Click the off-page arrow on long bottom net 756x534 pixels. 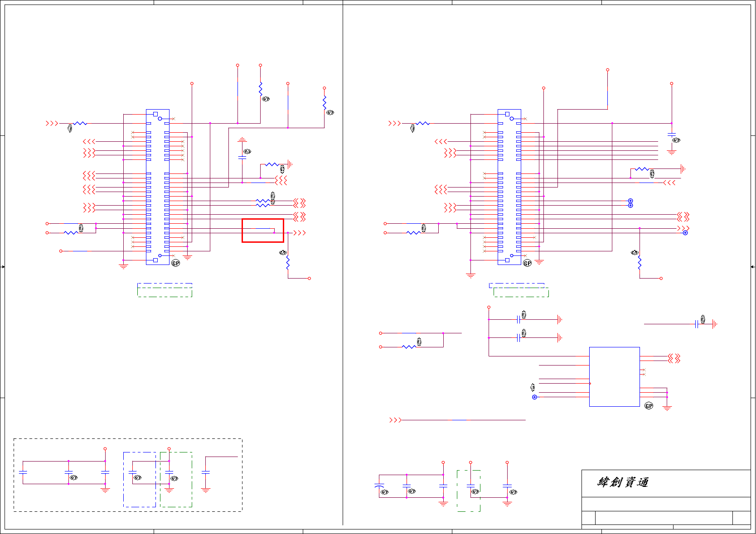click(395, 420)
